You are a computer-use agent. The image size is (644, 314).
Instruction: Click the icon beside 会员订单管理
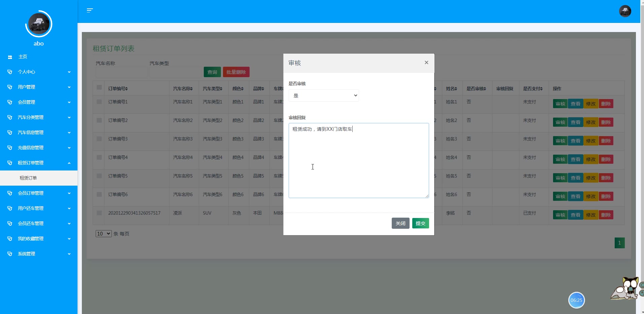[x=10, y=193]
